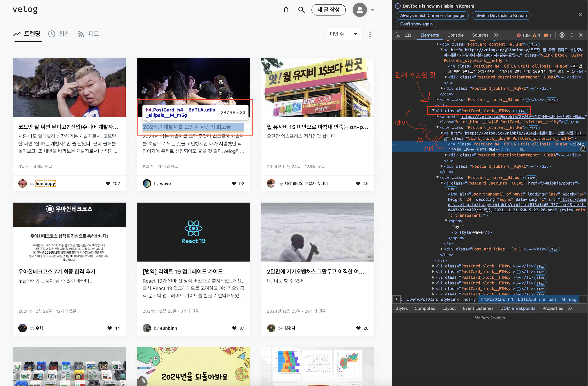This screenshot has width=588, height=386.
Task: Open profile avatar dropdown arrow
Action: [x=373, y=10]
